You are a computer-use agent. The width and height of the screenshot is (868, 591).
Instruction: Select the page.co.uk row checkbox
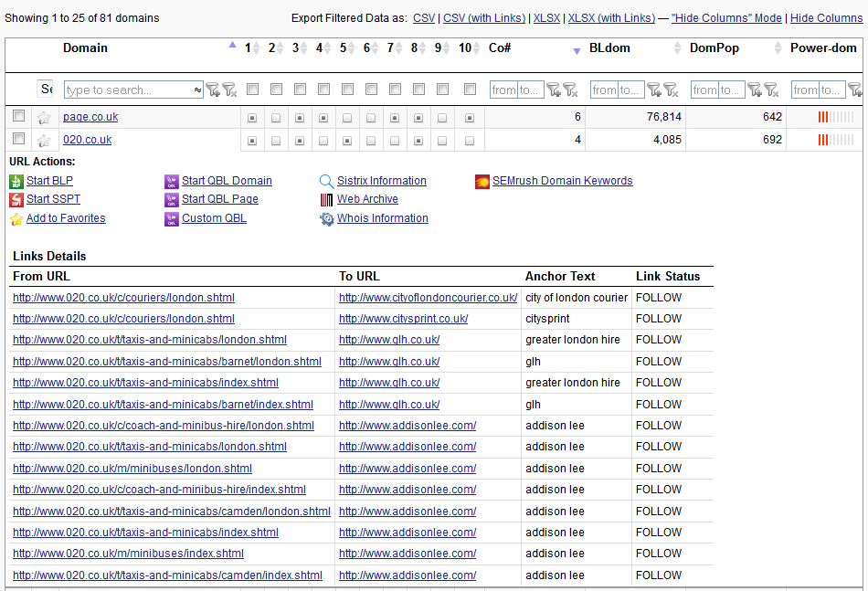(x=19, y=116)
